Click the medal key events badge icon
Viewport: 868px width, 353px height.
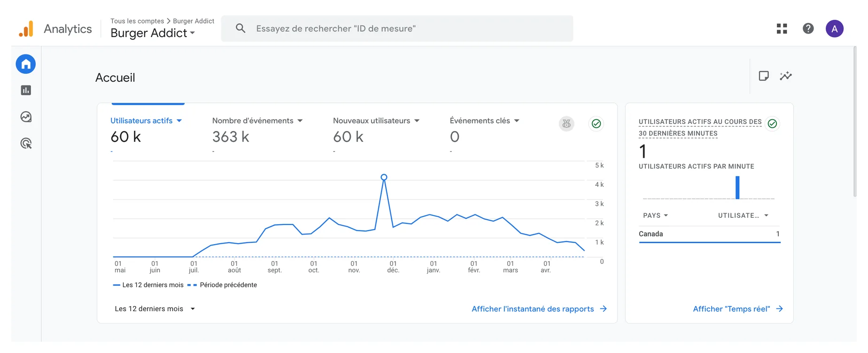tap(567, 124)
